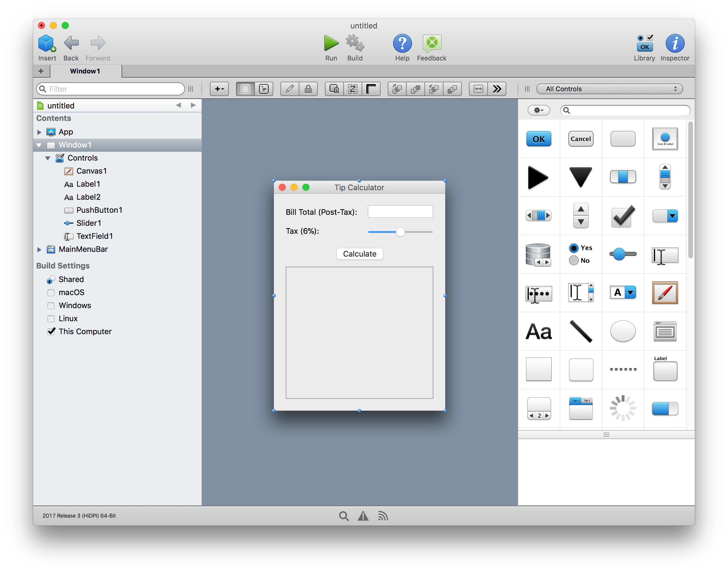Open the Inspector panel
Screen dimensions: 728x573
[x=675, y=43]
